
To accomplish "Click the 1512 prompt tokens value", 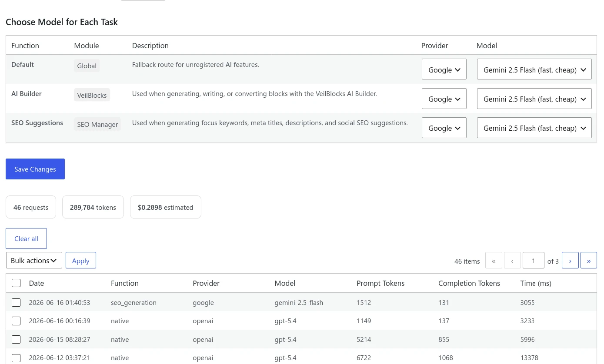I will click(x=364, y=302).
